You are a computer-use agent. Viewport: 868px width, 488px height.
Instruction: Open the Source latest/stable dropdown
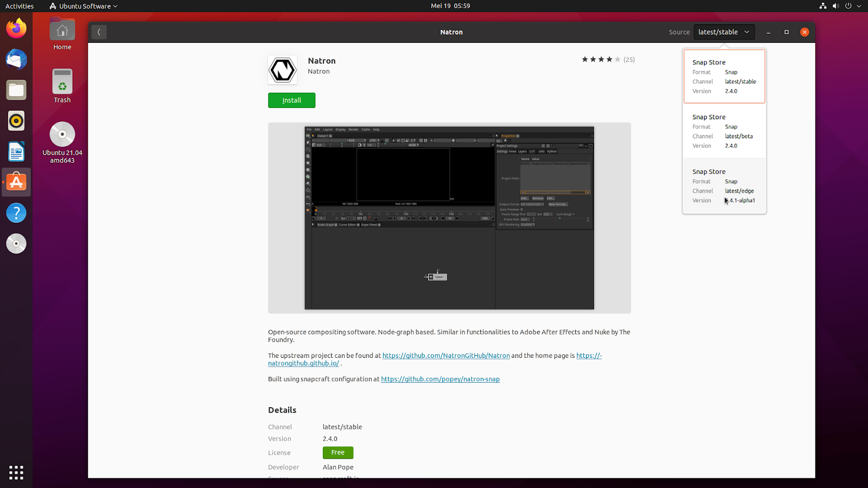(x=724, y=32)
